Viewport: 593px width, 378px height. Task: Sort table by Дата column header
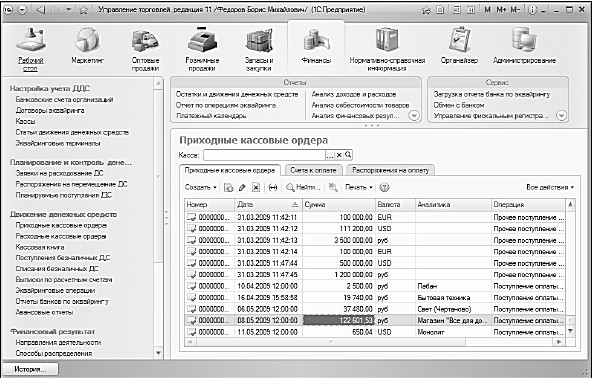(268, 204)
